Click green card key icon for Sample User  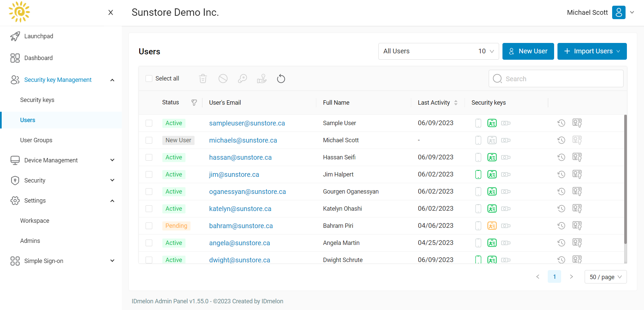(492, 123)
